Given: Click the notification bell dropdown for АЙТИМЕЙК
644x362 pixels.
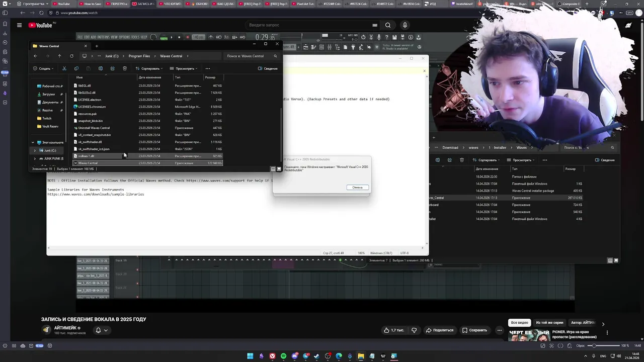Looking at the screenshot, I should point(102,330).
